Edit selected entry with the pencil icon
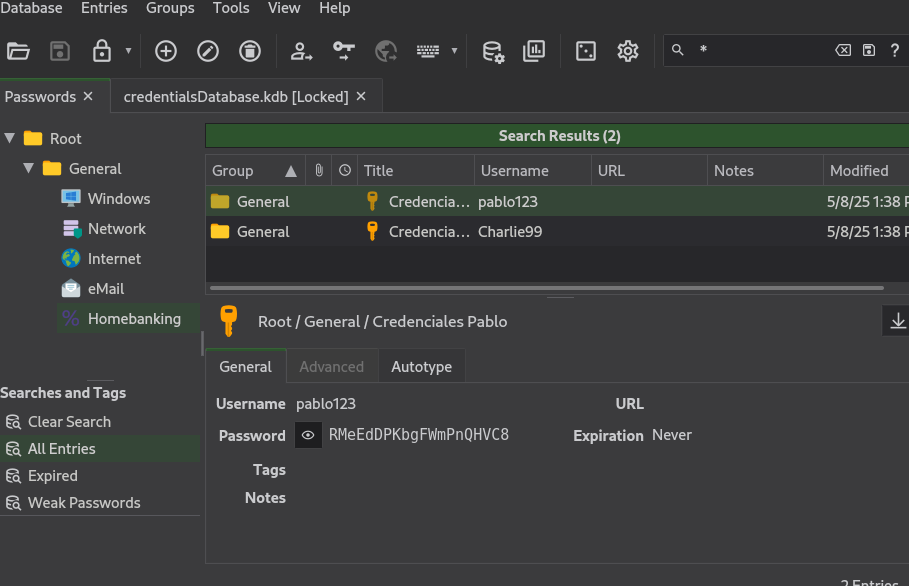Screen dimensions: 909x586 tap(208, 51)
